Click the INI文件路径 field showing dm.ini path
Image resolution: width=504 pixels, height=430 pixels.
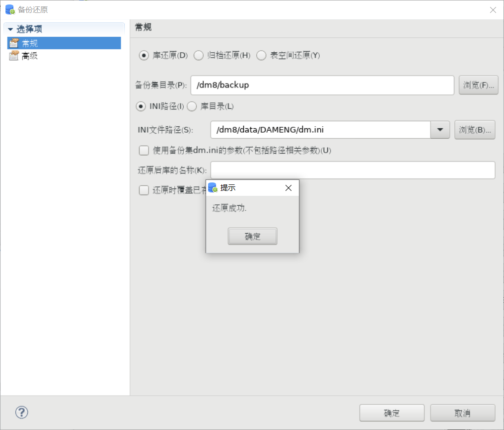click(x=320, y=130)
